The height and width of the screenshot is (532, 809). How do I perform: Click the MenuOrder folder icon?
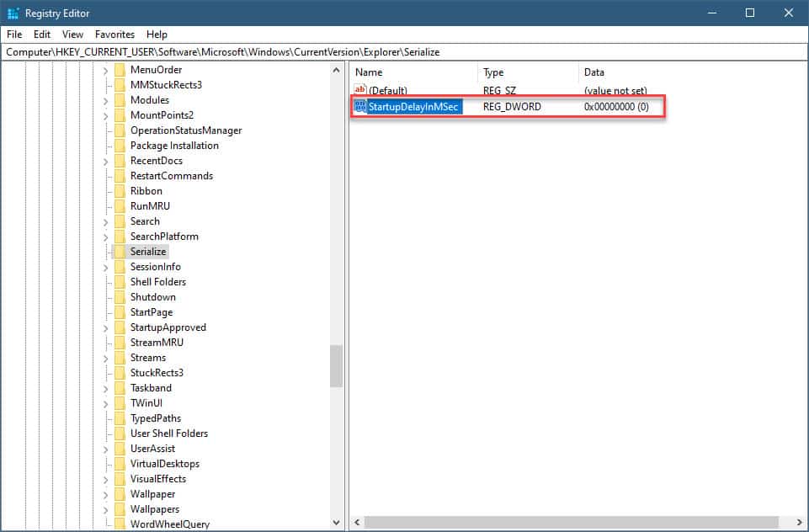(120, 70)
